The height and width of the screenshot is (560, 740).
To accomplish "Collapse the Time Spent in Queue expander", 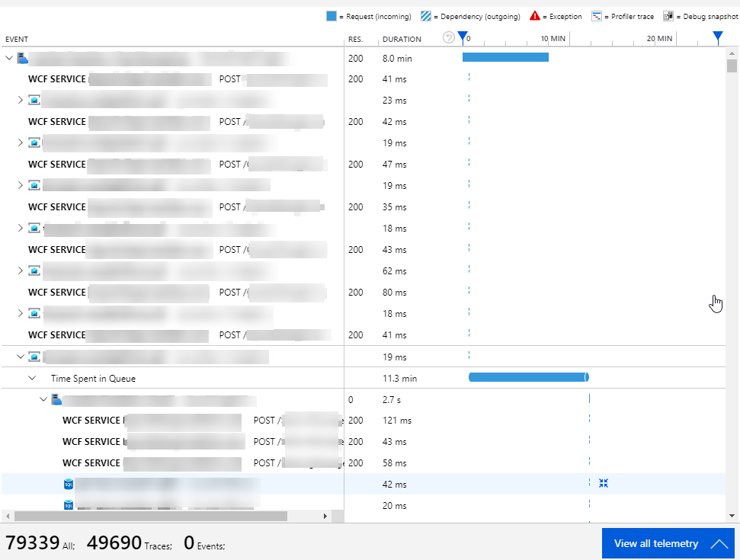I will pyautogui.click(x=32, y=377).
